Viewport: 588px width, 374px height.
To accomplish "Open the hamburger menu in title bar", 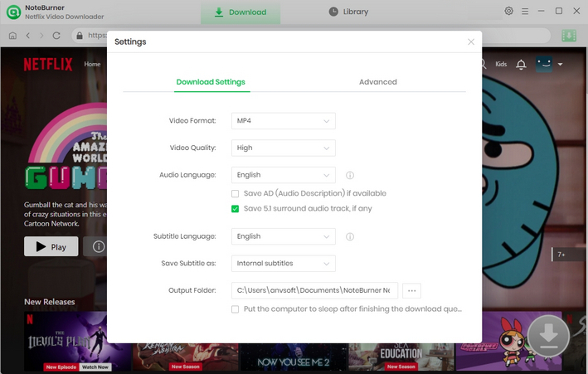I will (525, 12).
